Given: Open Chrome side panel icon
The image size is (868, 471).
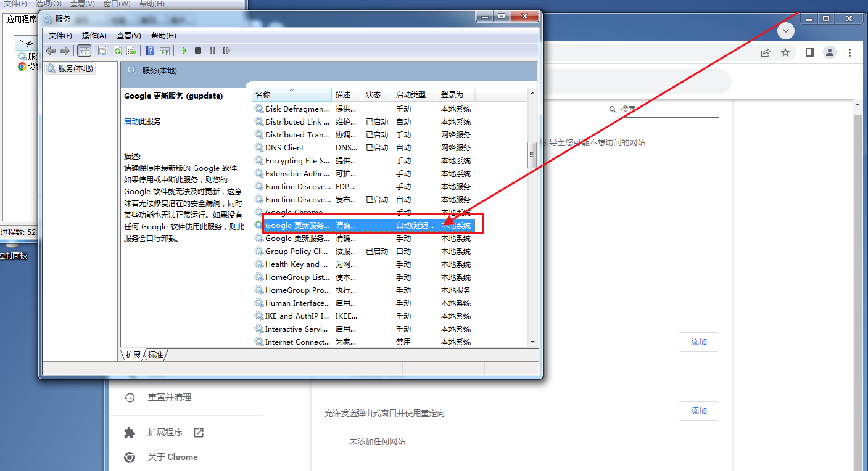Looking at the screenshot, I should (810, 52).
